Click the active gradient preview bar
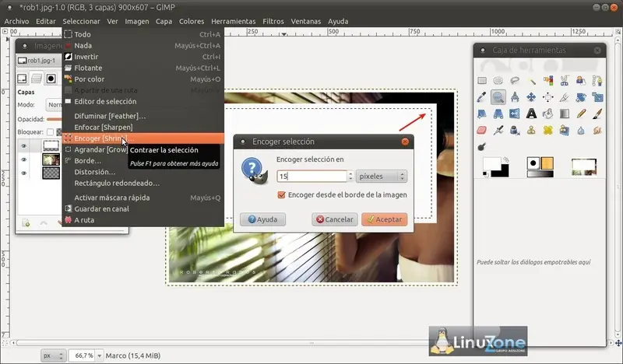This screenshot has width=623, height=364. [540, 174]
